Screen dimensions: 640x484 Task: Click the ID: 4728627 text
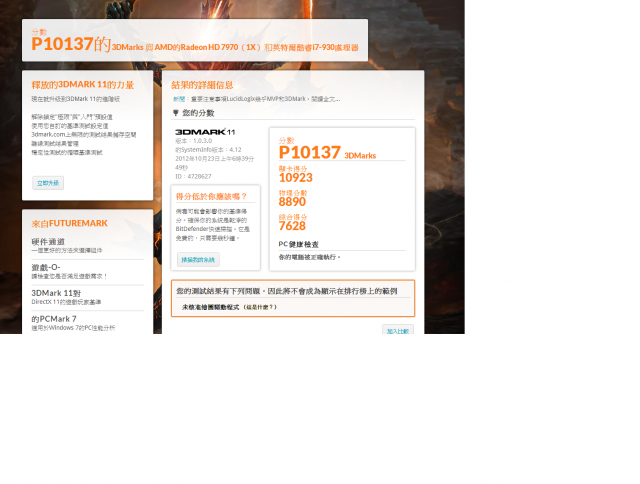tap(193, 176)
